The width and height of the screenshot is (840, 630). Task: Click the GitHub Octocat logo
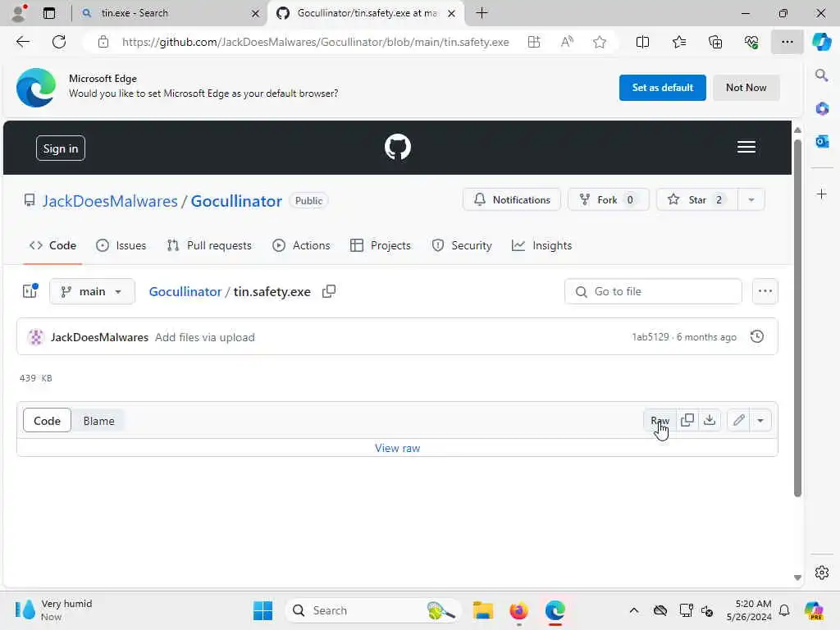[398, 148]
